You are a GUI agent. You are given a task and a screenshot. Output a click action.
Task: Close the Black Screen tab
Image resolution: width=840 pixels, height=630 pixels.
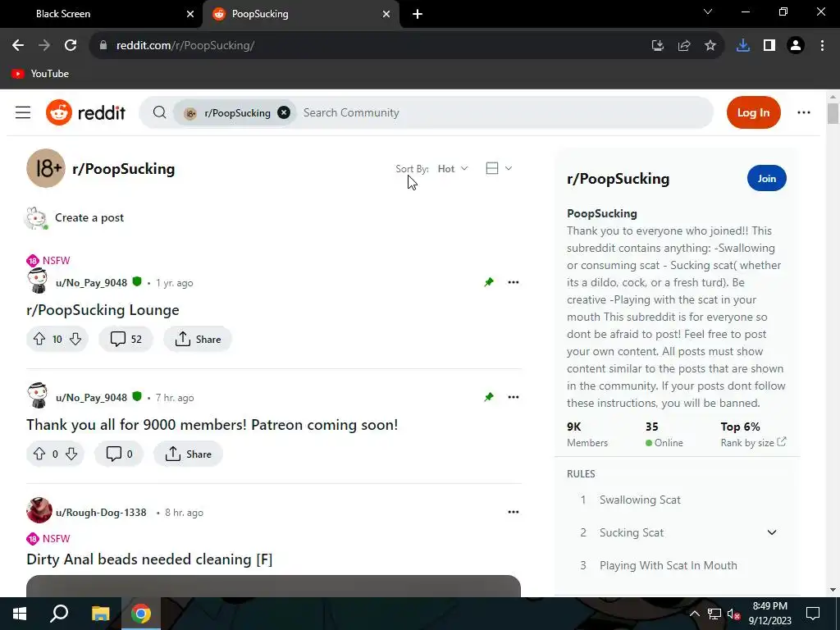[x=190, y=14]
